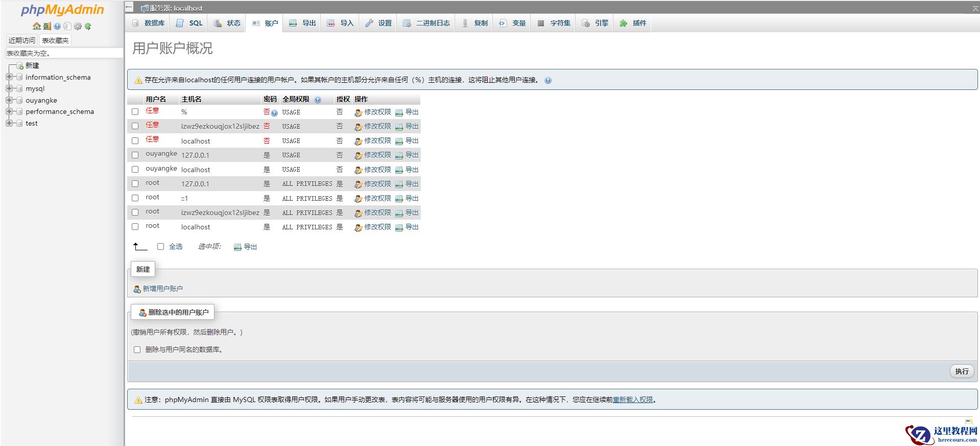Expand the mysql database node
Image resolution: width=980 pixels, height=446 pixels.
(9, 89)
